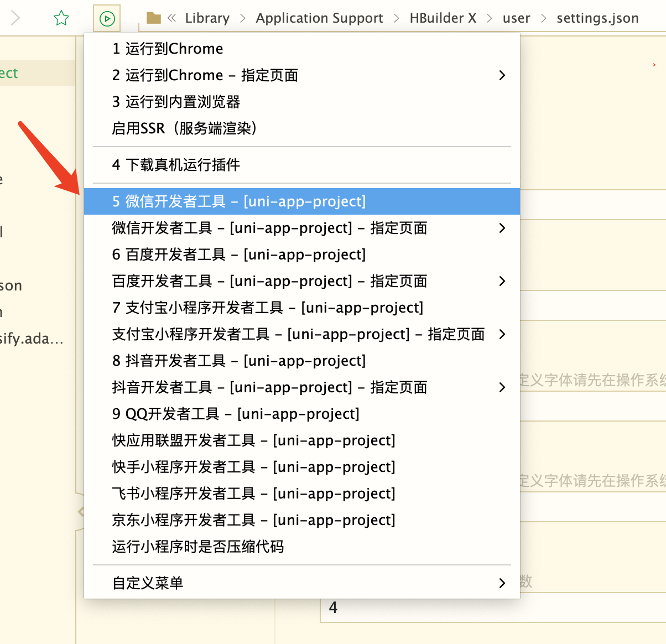Run in '5 微信开发者工具 - [uni-app-project]'

(x=302, y=201)
